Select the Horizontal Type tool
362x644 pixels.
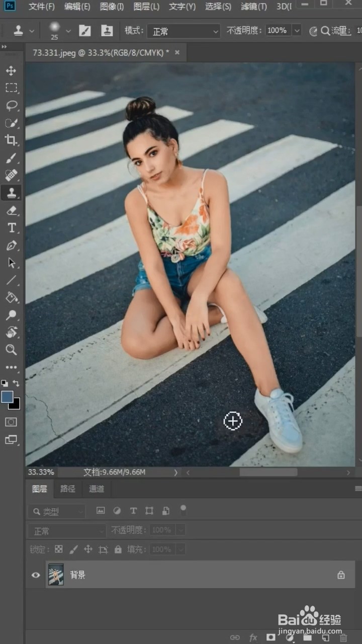tap(11, 228)
